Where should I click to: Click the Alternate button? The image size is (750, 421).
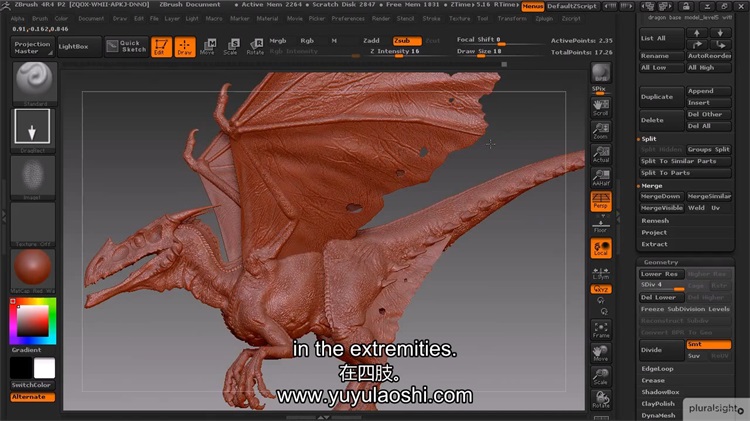click(x=32, y=397)
